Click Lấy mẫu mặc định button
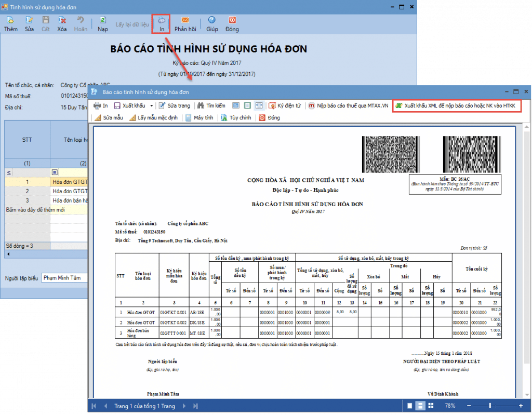Image resolution: width=532 pixels, height=415 pixels. click(153, 118)
